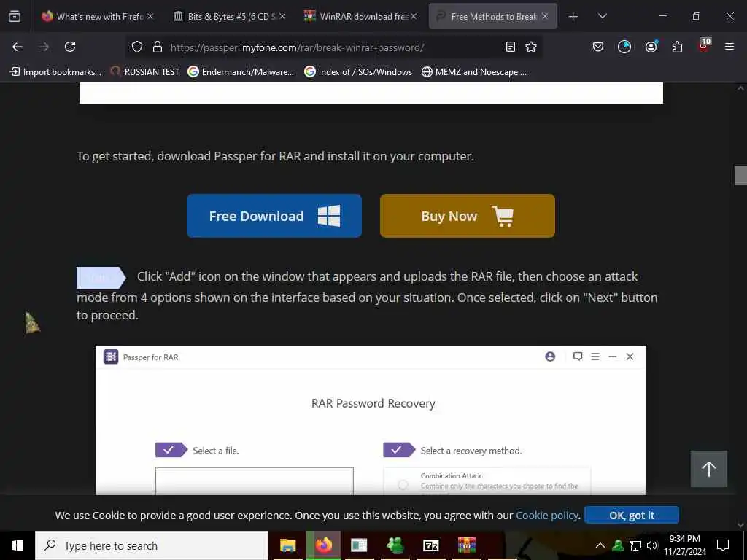The image size is (747, 560).
Task: Open Firefox View icon in tab bar
Action: pyautogui.click(x=15, y=16)
